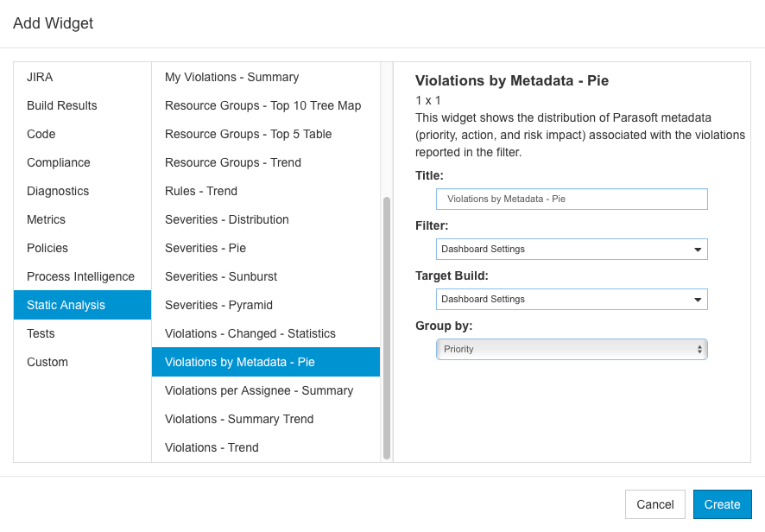Choose Severities - Pie widget

pos(266,248)
